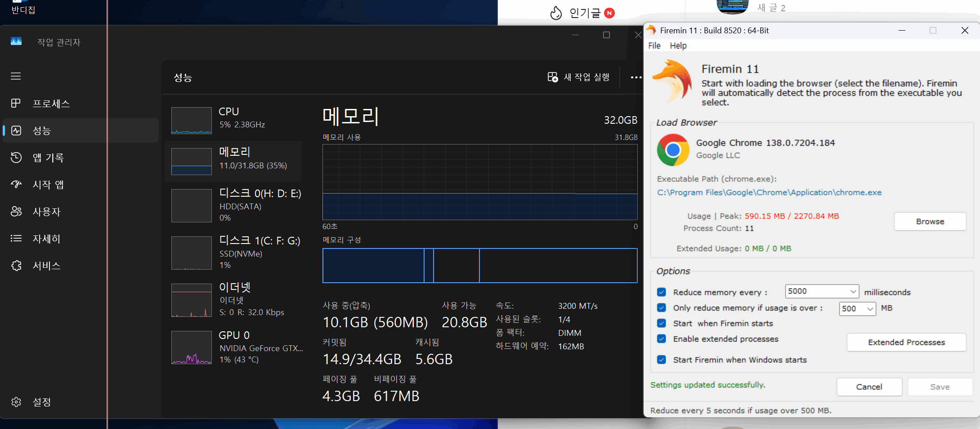Image resolution: width=980 pixels, height=429 pixels.
Task: Open the 자세히 (Details) page
Action: (x=81, y=239)
